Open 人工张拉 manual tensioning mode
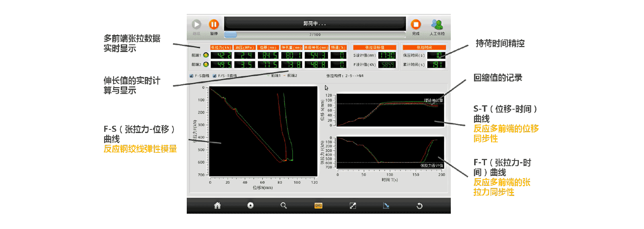 click(x=437, y=25)
